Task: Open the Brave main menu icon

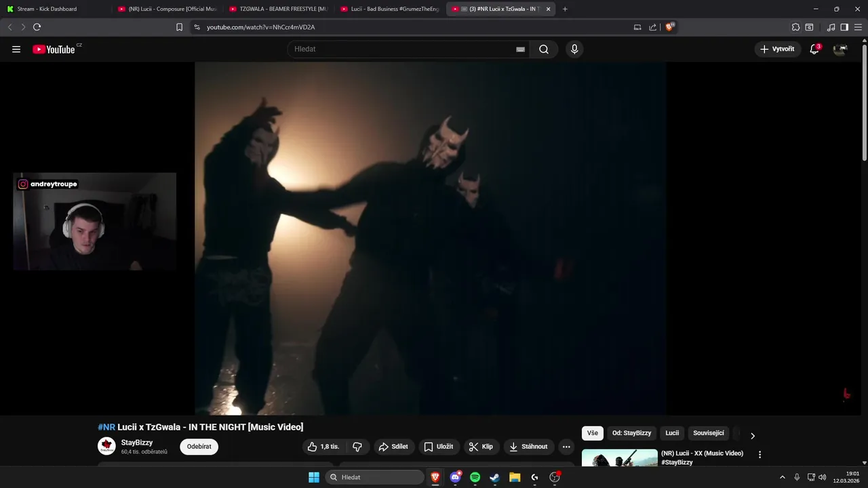Action: pos(858,27)
